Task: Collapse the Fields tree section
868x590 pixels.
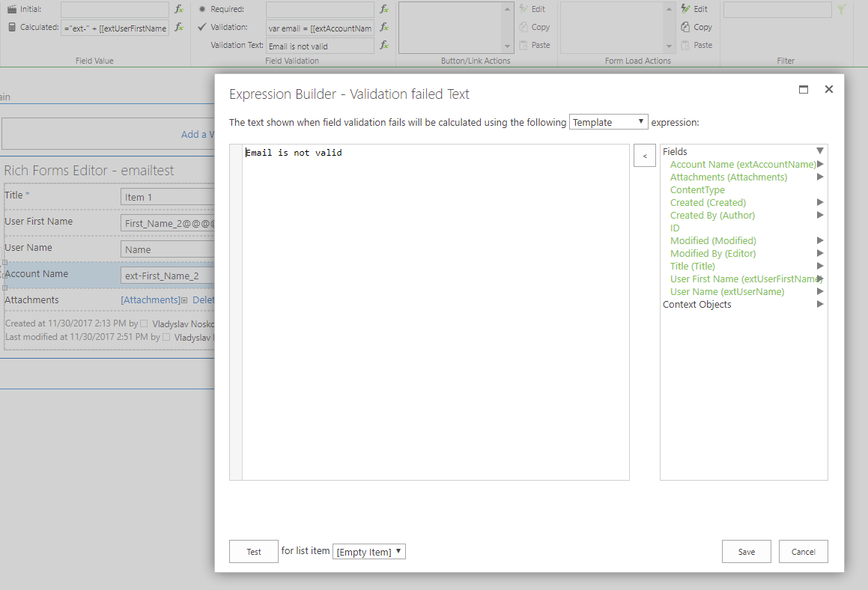Action: coord(820,151)
